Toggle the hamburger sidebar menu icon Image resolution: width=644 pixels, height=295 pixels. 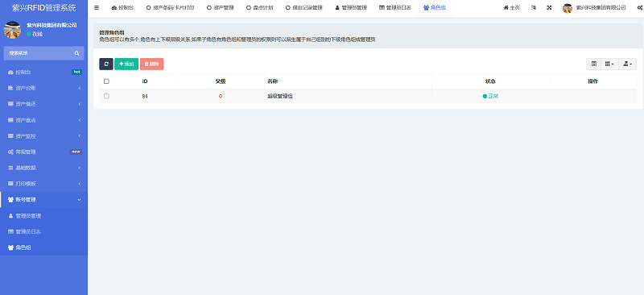point(97,7)
